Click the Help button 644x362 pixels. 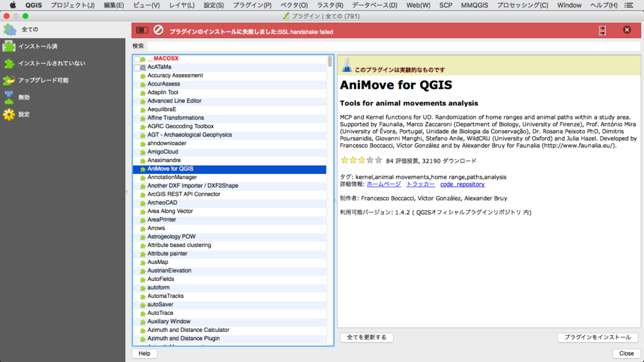pos(144,353)
